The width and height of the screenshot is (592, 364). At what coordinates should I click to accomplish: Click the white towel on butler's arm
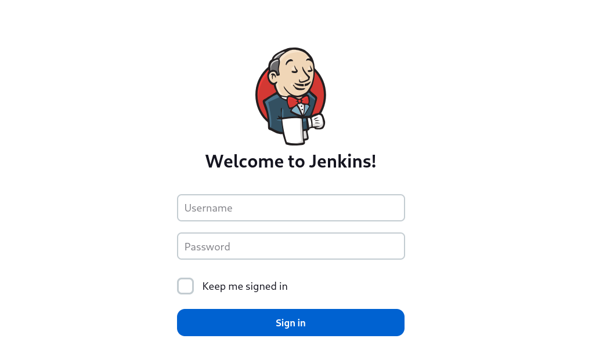[x=293, y=130]
